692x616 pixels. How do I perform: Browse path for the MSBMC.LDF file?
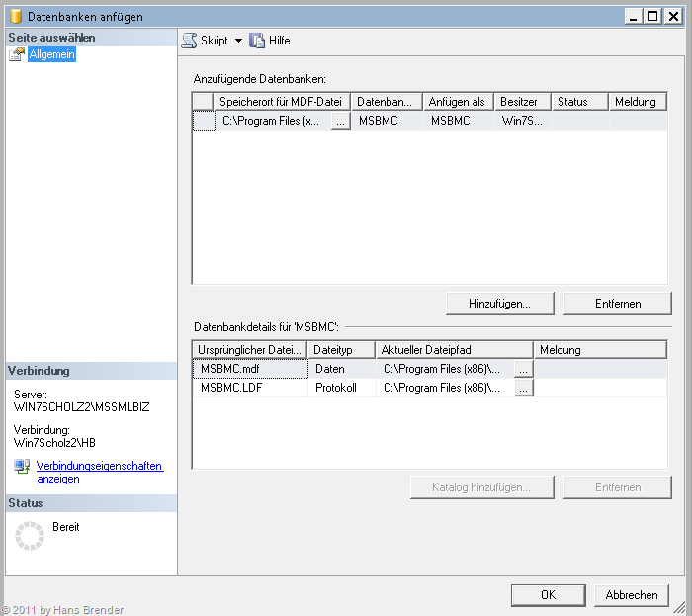(x=523, y=388)
